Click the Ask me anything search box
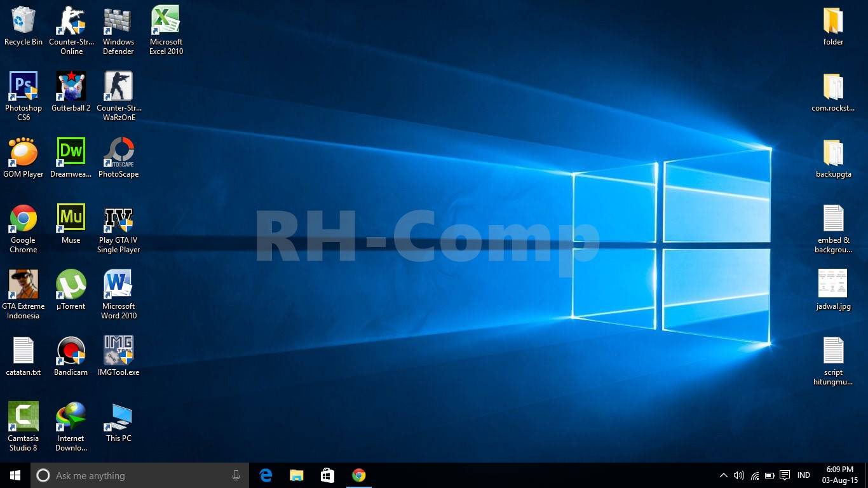The width and height of the screenshot is (868, 488). click(140, 475)
